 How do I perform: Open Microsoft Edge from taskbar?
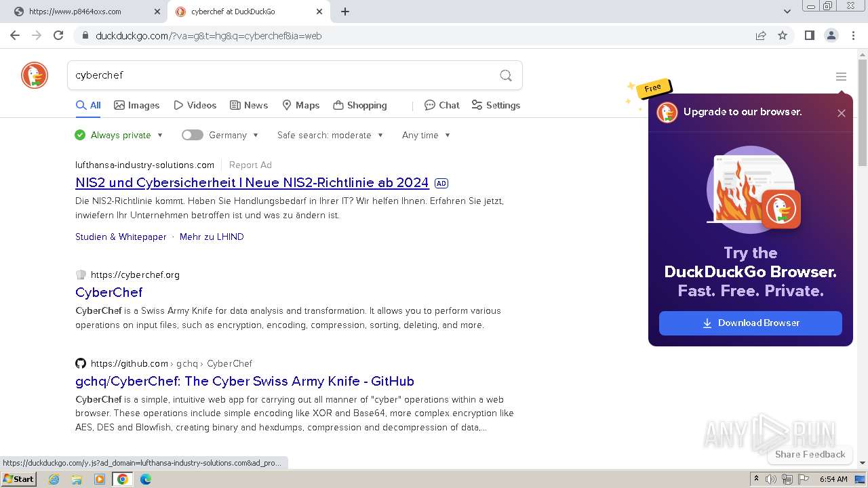click(x=146, y=479)
